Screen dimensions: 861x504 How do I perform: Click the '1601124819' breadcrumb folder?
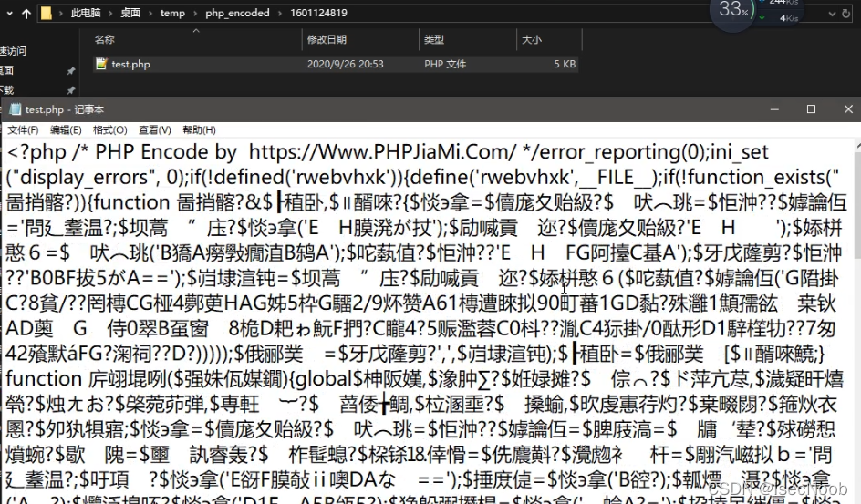[318, 13]
